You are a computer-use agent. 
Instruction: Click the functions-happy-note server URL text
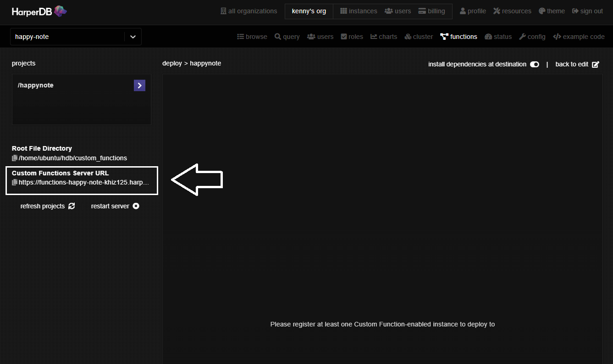coord(84,182)
